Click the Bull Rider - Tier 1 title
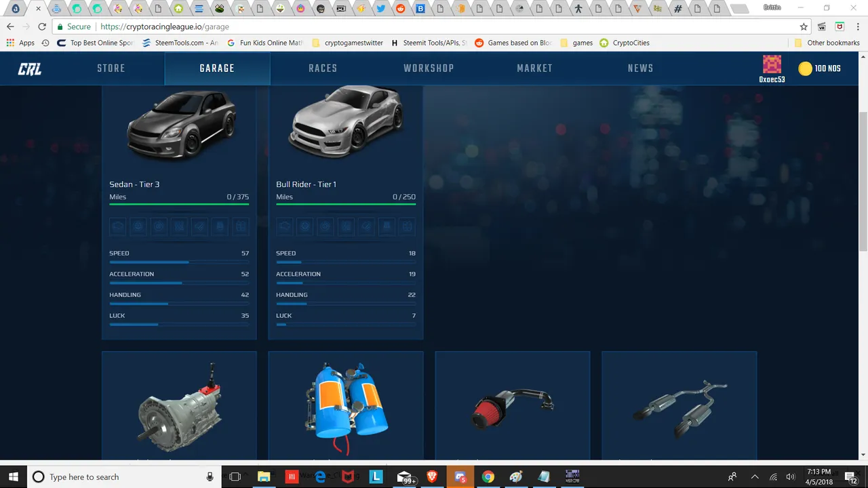868x488 pixels. point(306,184)
